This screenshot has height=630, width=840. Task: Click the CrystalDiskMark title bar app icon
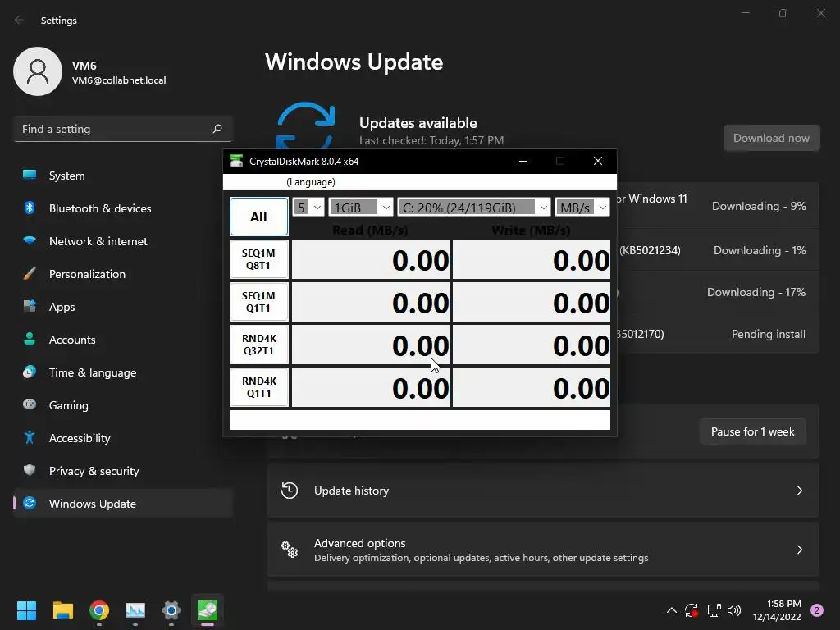coord(236,161)
